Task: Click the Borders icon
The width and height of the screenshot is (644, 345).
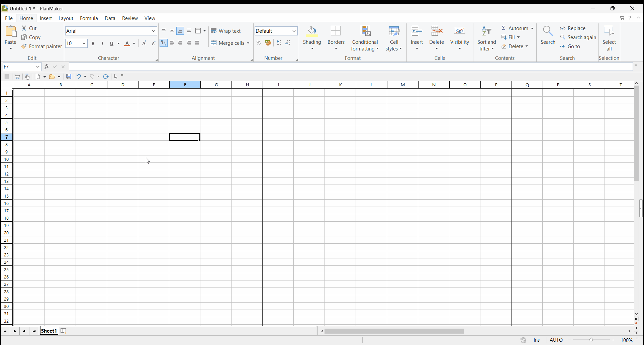Action: [x=336, y=31]
